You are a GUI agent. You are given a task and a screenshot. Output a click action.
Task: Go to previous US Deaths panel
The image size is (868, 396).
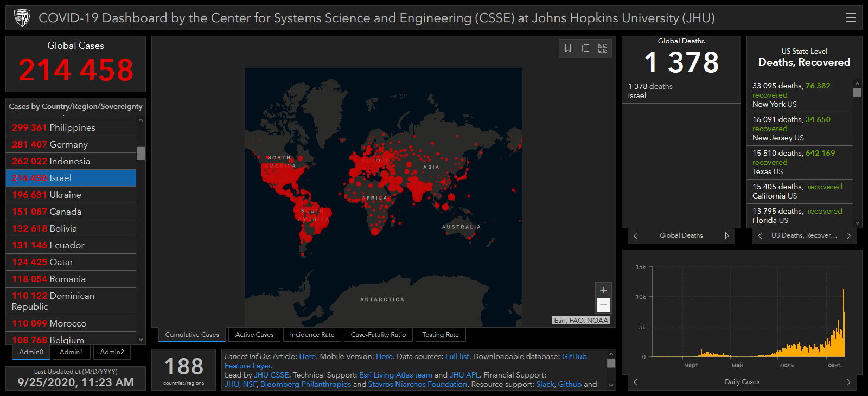[x=761, y=235]
